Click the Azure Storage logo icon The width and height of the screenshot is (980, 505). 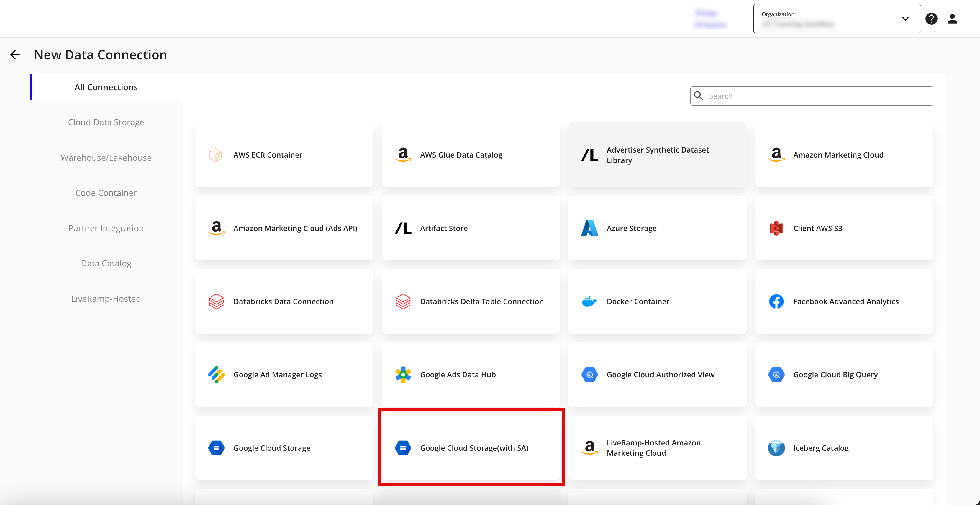(x=589, y=228)
